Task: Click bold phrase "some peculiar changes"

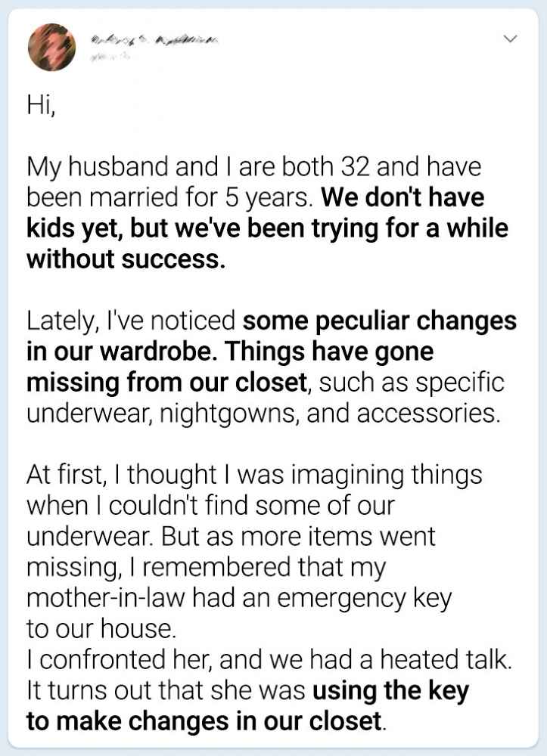Action: pos(379,321)
